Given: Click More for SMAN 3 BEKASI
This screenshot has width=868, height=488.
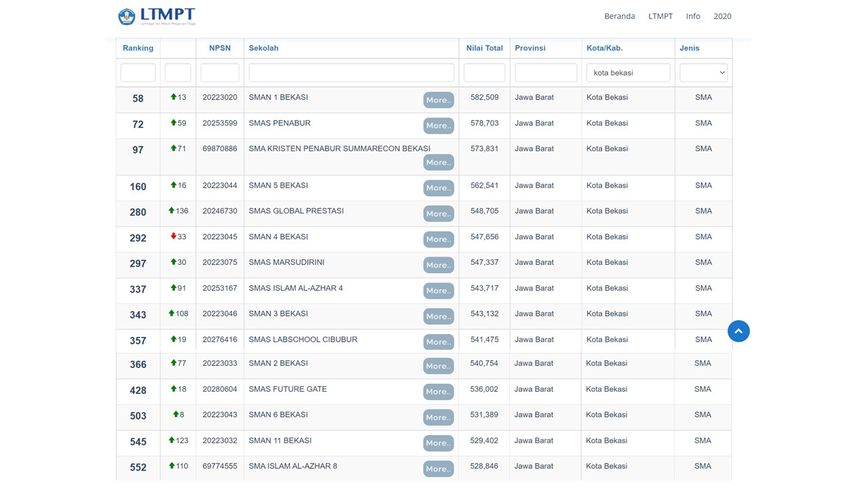Looking at the screenshot, I should tap(439, 317).
